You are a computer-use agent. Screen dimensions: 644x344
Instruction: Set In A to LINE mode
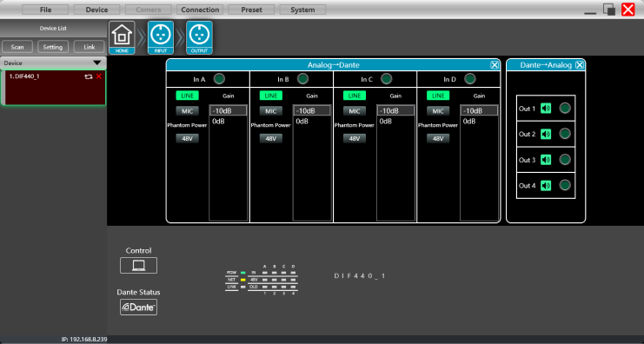pos(187,96)
